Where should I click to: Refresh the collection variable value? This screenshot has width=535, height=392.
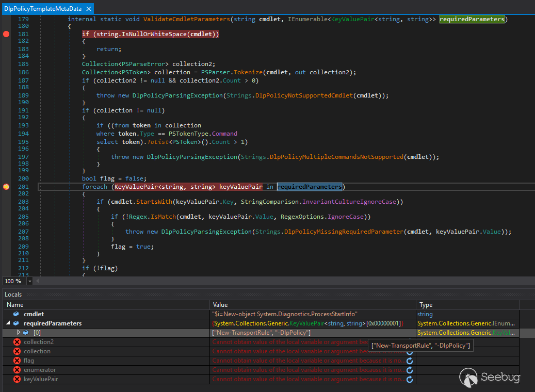click(x=410, y=351)
